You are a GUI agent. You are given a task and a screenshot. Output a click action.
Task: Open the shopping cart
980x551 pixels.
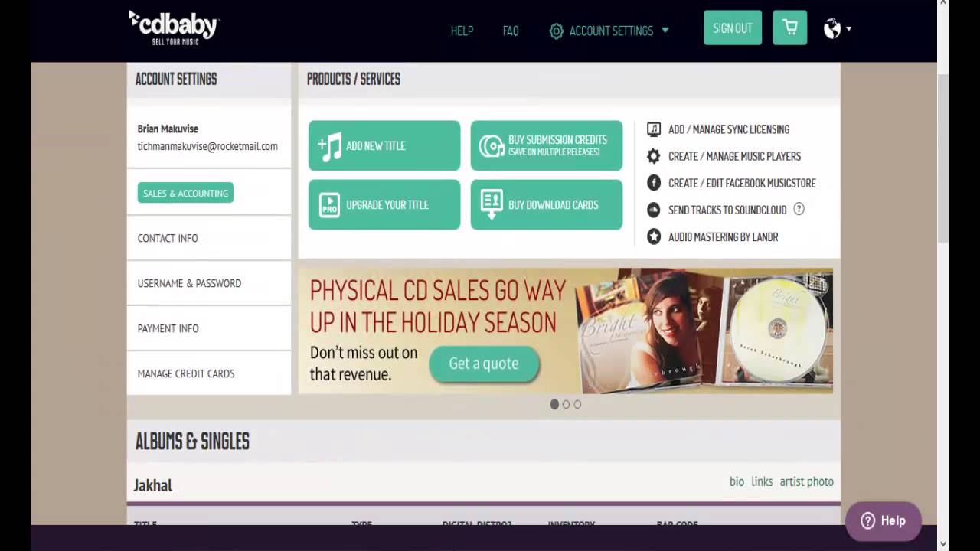pyautogui.click(x=790, y=28)
